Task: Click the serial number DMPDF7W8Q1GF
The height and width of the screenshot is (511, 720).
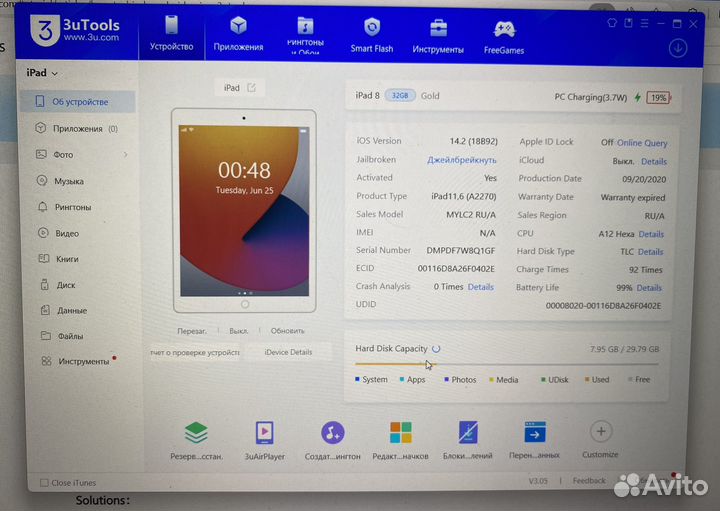Action: point(461,251)
